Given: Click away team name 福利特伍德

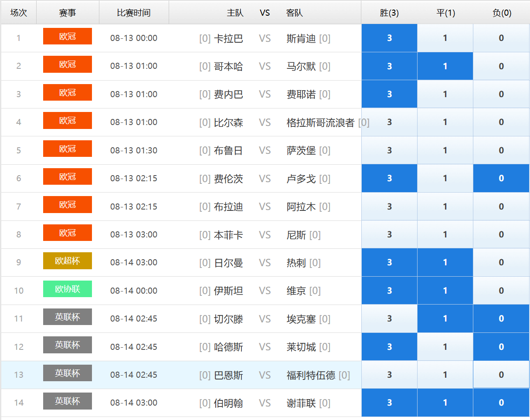Looking at the screenshot, I should click(x=311, y=375).
